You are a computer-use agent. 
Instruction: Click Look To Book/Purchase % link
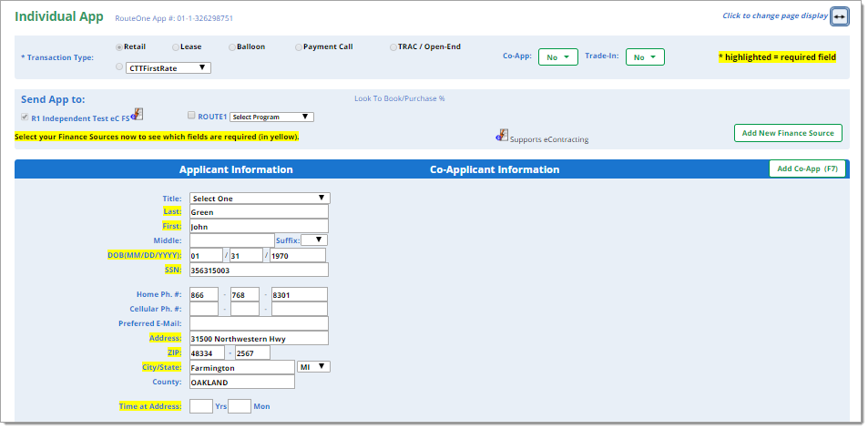click(399, 98)
